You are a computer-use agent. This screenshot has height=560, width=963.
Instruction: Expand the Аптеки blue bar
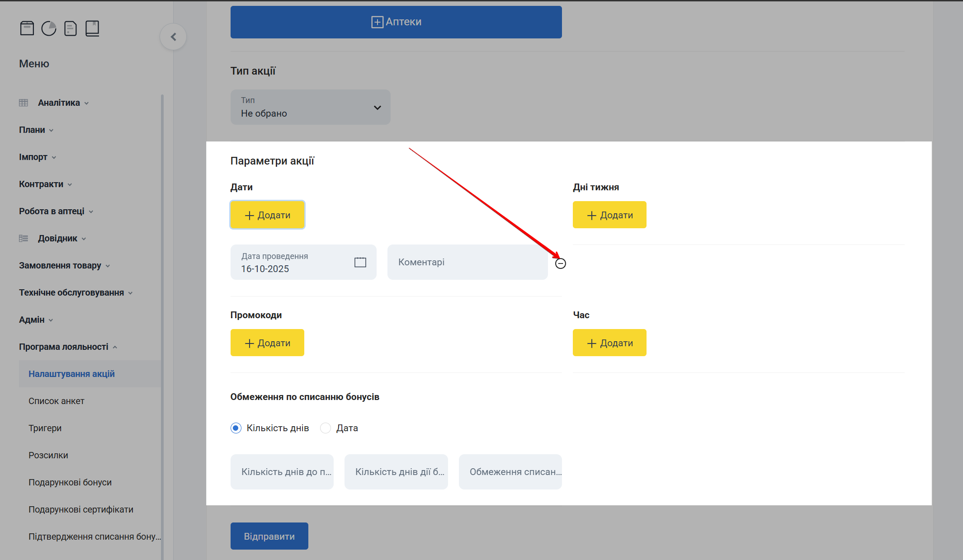click(396, 22)
